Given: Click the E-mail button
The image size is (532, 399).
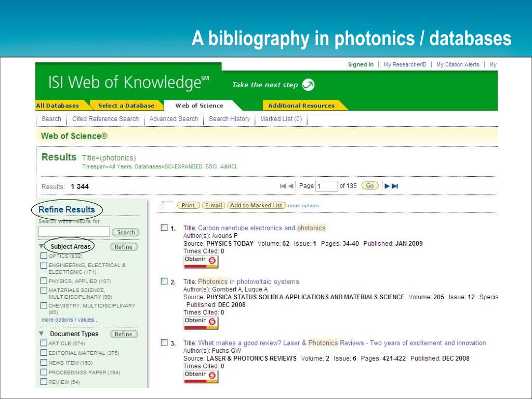Looking at the screenshot, I should [x=214, y=205].
